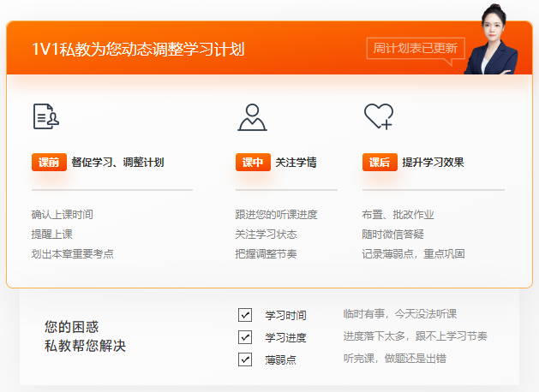Click the 周计划表已更新 speech bubble
This screenshot has width=539, height=392.
point(416,49)
